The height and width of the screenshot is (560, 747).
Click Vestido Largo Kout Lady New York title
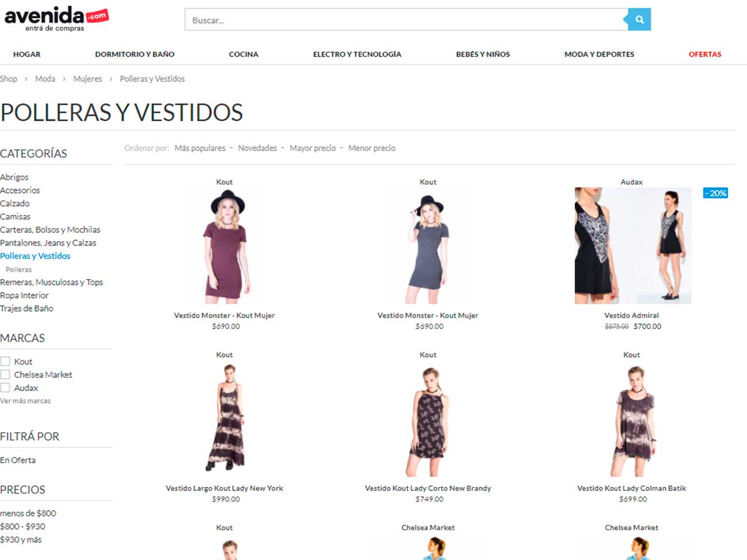pyautogui.click(x=225, y=488)
